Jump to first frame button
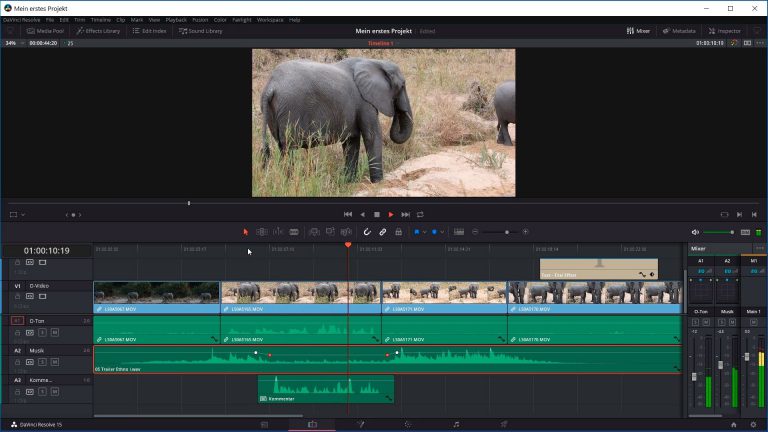The height and width of the screenshot is (432, 768). tap(348, 215)
